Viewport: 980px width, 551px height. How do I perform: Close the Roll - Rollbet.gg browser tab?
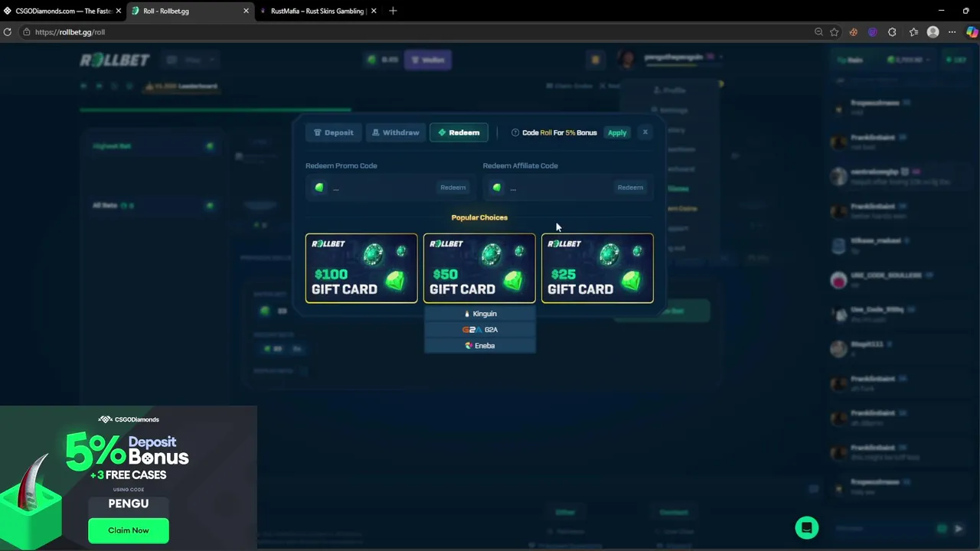pyautogui.click(x=246, y=11)
